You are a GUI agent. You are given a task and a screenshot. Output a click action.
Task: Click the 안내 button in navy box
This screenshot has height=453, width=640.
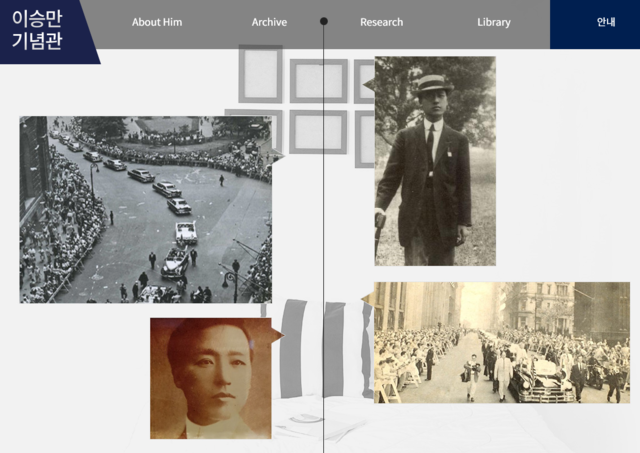(606, 22)
